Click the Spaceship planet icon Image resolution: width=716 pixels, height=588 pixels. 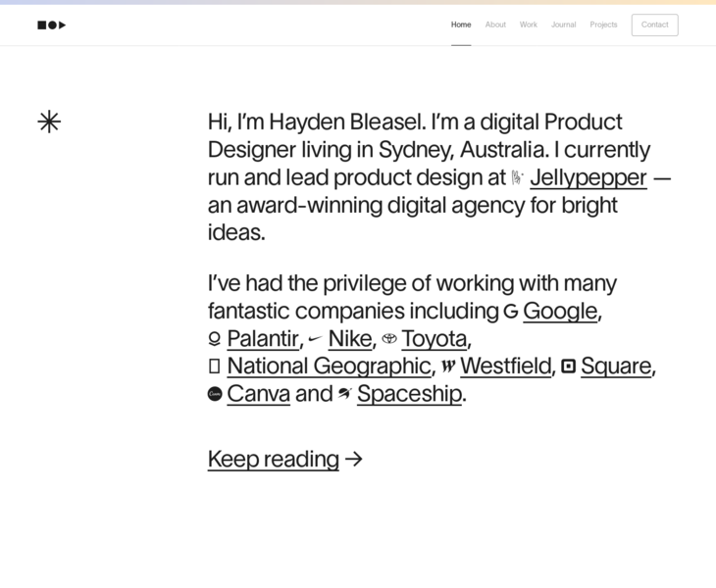coord(345,394)
